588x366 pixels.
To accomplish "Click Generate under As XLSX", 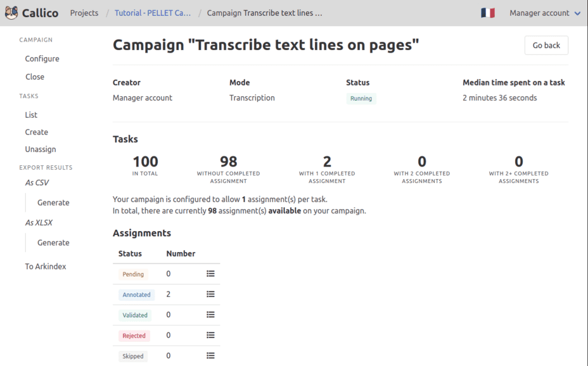I will coord(53,243).
